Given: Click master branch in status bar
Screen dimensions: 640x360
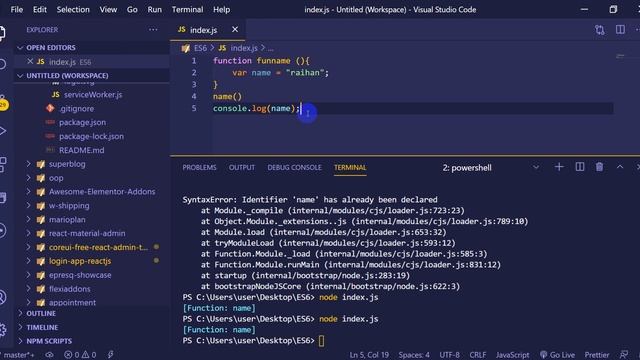Looking at the screenshot, I should 18,355.
